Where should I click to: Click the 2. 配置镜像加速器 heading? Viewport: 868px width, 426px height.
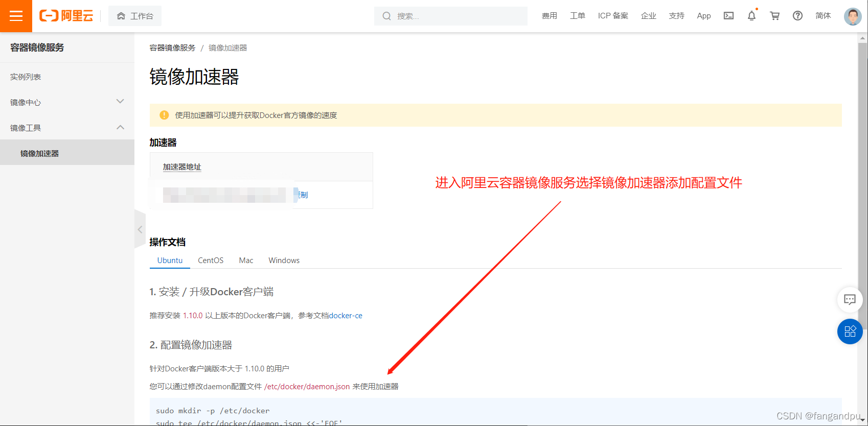click(191, 345)
